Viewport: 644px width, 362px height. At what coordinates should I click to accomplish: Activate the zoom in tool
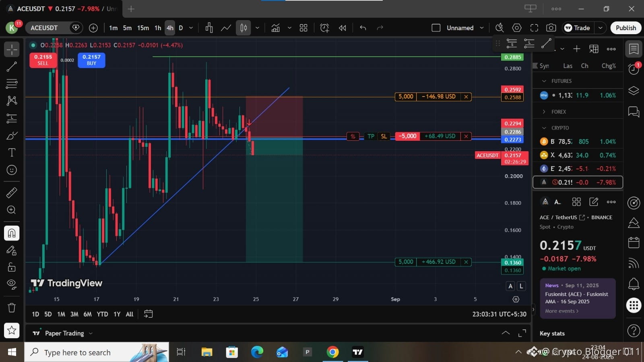point(12,210)
